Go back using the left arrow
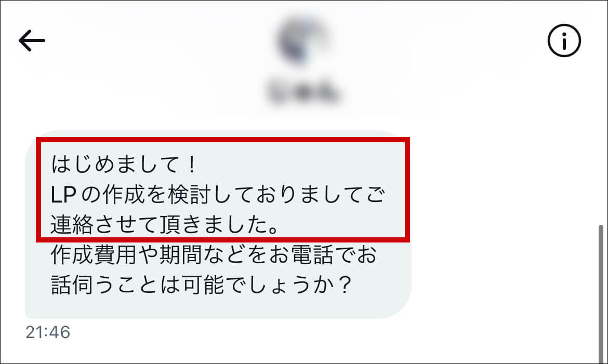The image size is (608, 364). click(32, 41)
